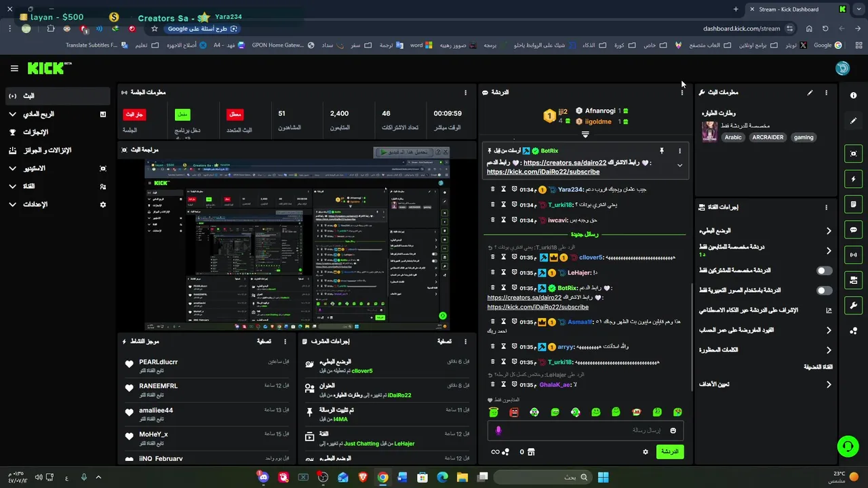Toggle the broadcast signal widget icon

(853, 255)
